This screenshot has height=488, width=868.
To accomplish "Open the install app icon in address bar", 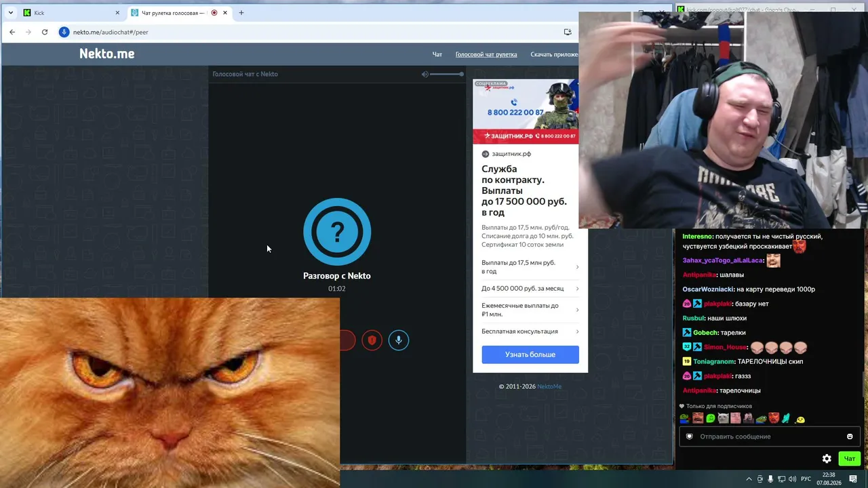I will 568,32.
